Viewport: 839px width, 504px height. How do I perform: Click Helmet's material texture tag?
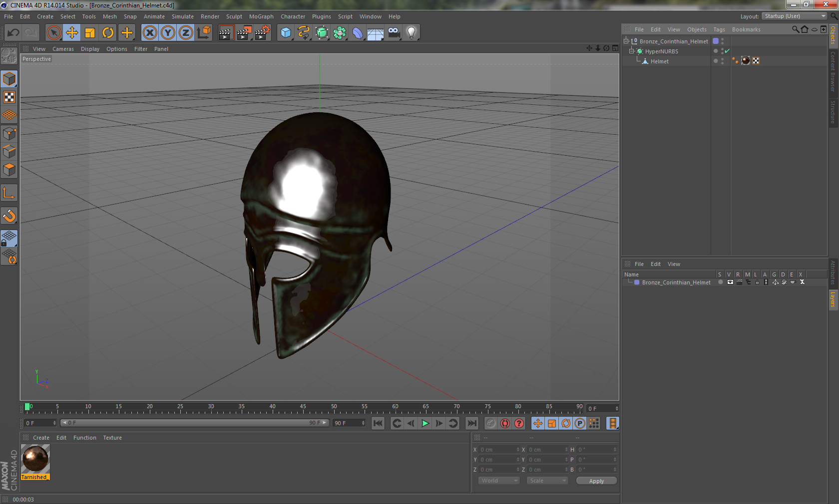746,60
